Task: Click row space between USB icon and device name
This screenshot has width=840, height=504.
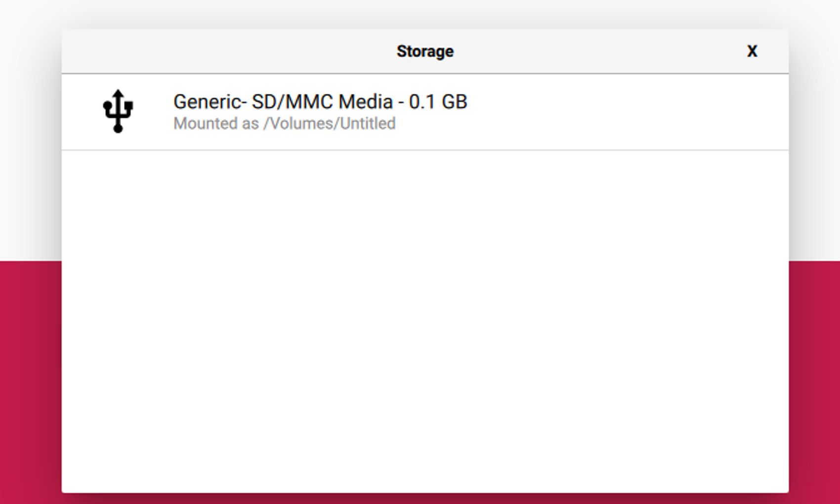Action: coord(153,112)
